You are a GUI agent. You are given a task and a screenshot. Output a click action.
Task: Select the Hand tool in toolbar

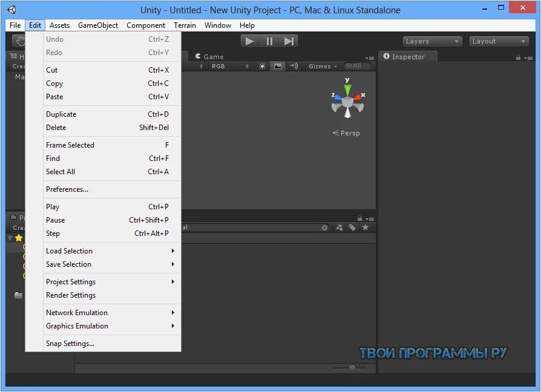tap(19, 41)
